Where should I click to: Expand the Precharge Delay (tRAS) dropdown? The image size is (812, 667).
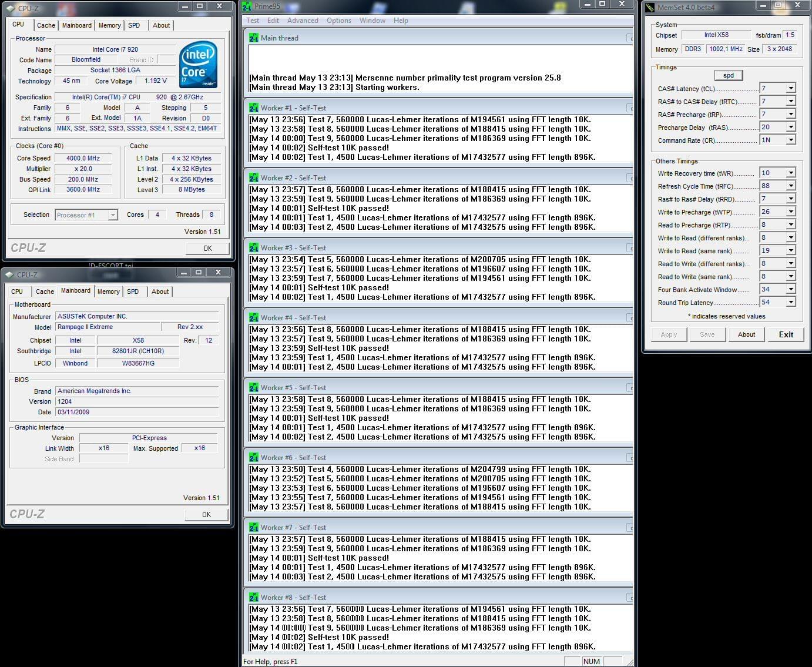pos(791,127)
